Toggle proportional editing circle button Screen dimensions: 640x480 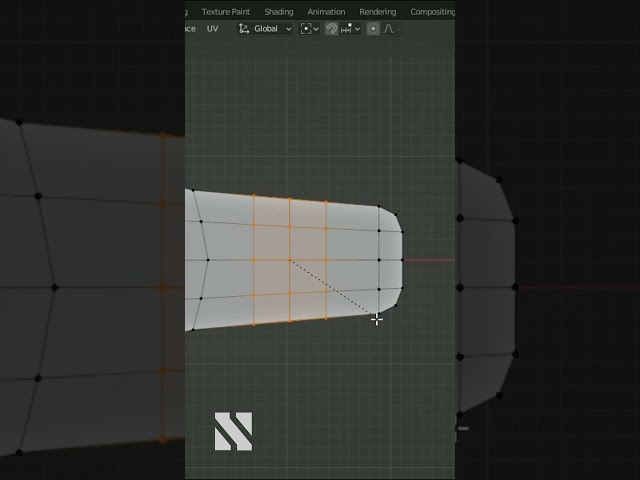tap(373, 29)
